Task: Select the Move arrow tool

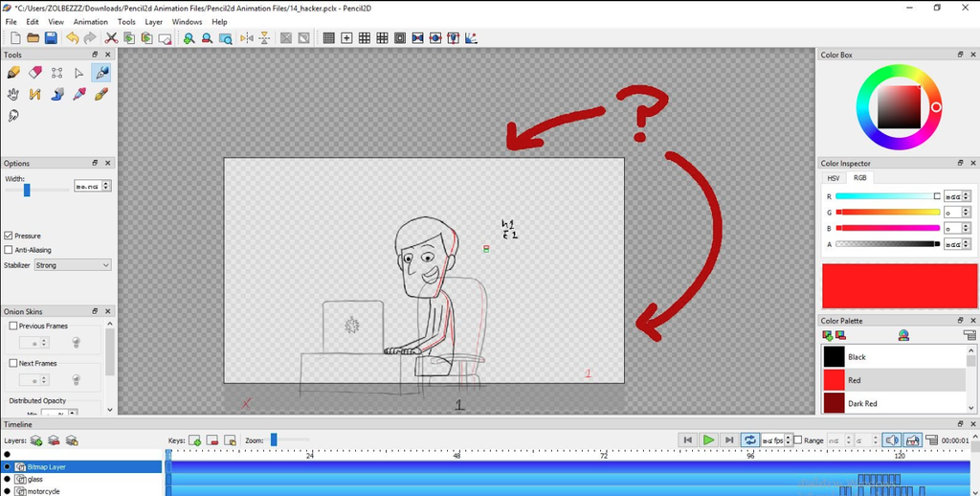Action: (x=78, y=73)
